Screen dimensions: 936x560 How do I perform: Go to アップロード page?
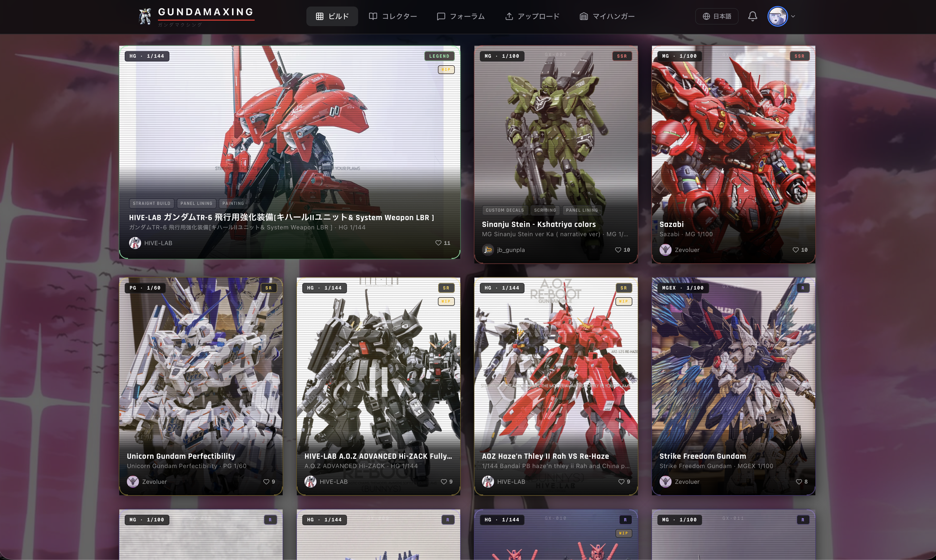click(x=532, y=16)
